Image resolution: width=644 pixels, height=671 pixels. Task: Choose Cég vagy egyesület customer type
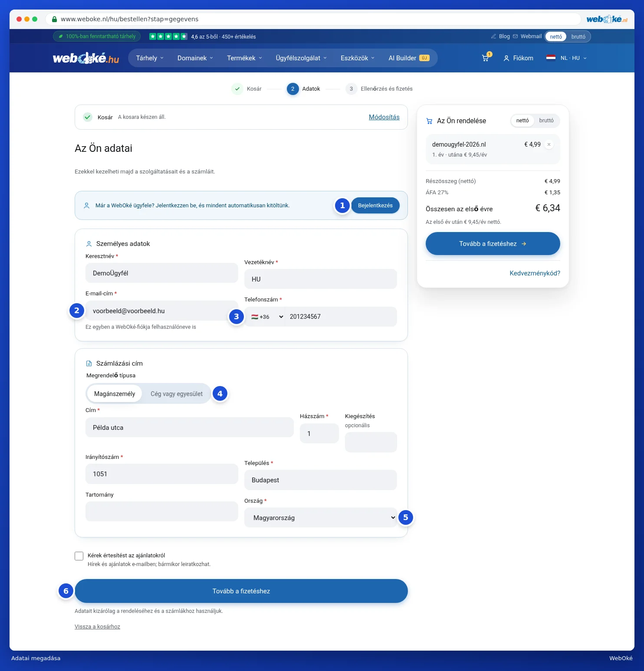tap(177, 394)
